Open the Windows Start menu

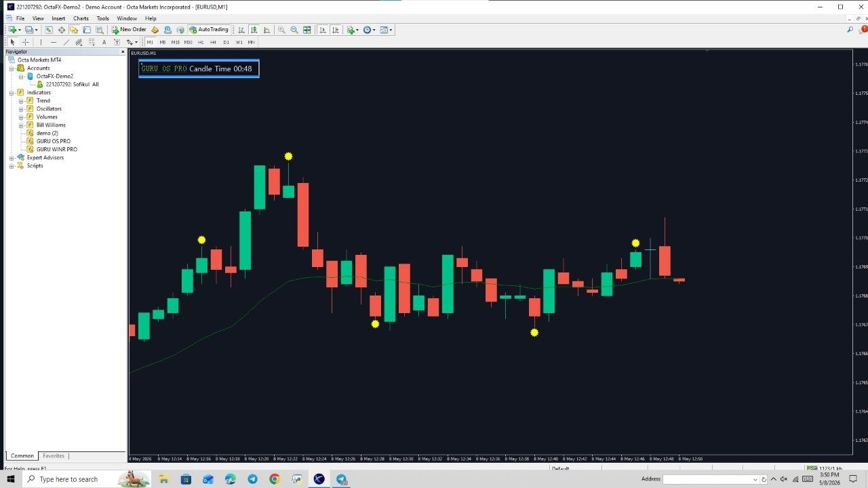(x=11, y=479)
